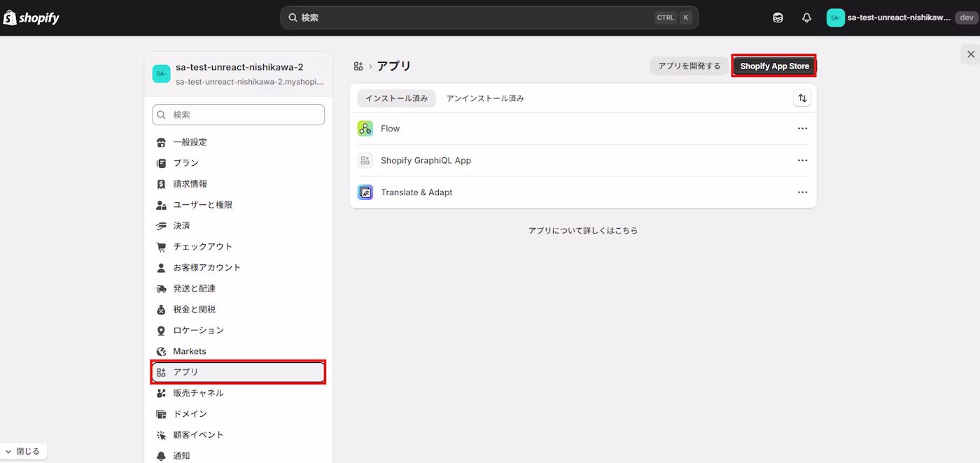
Task: Open the options menu for the Flow app
Action: pyautogui.click(x=802, y=128)
